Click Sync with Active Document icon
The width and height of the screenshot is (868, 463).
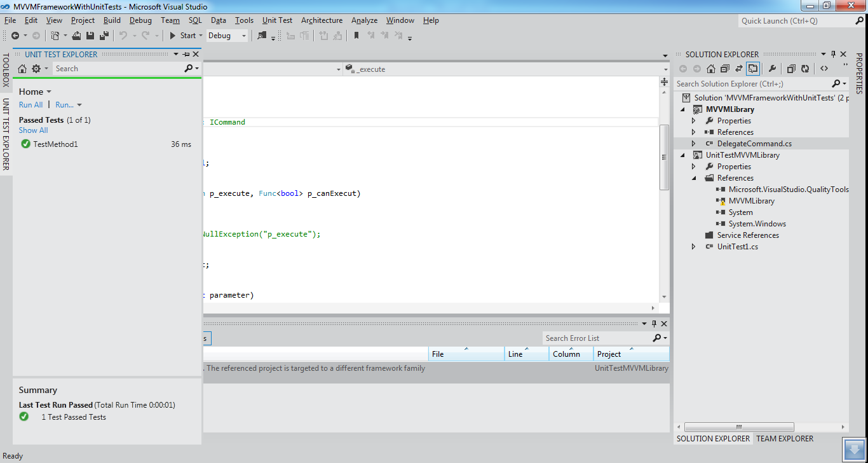pos(739,69)
